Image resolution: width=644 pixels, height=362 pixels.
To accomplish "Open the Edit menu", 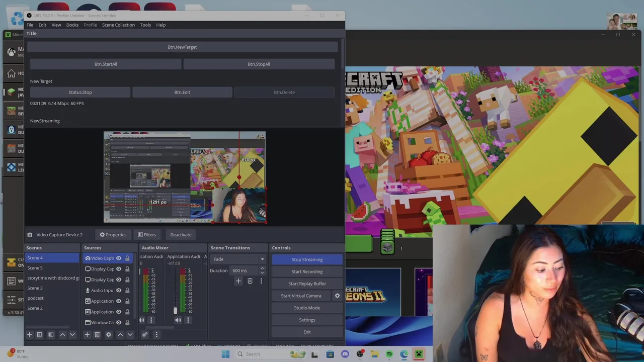I will 42,25.
